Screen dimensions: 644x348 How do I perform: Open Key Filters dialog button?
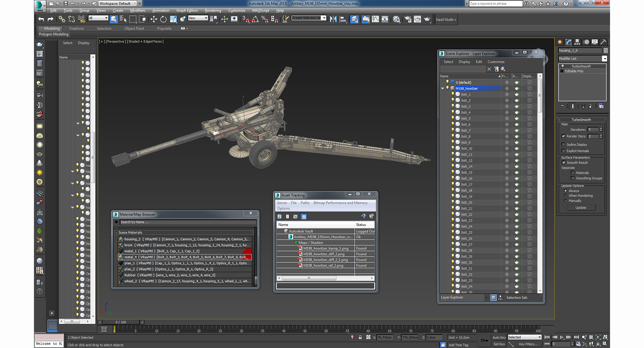pyautogui.click(x=528, y=344)
